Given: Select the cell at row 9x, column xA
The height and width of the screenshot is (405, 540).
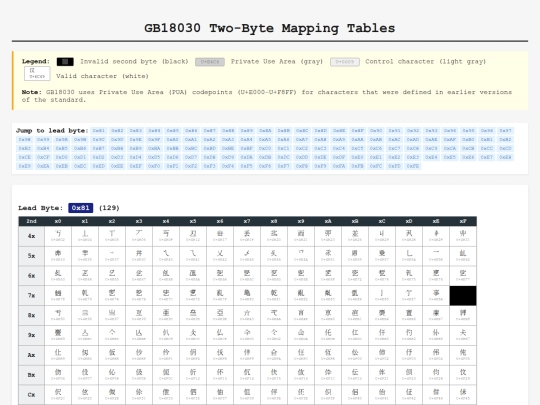Looking at the screenshot, I should [328, 335].
